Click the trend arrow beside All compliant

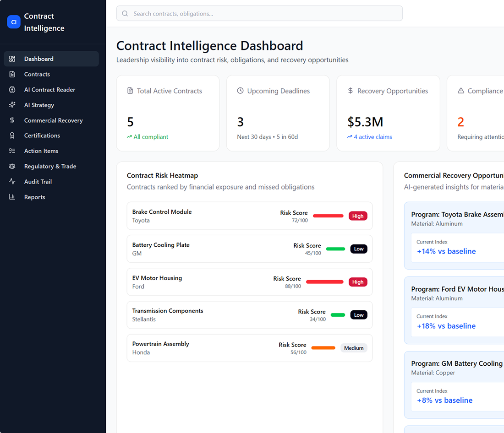click(129, 137)
